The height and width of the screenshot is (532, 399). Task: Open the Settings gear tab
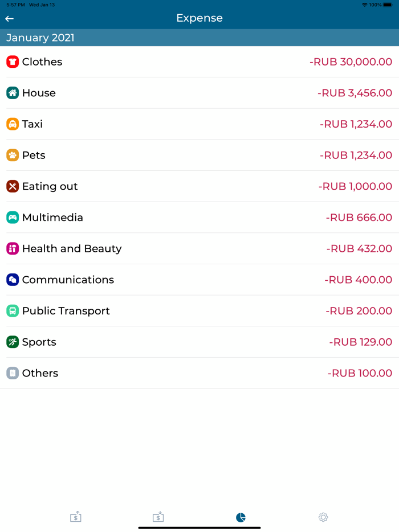(323, 517)
